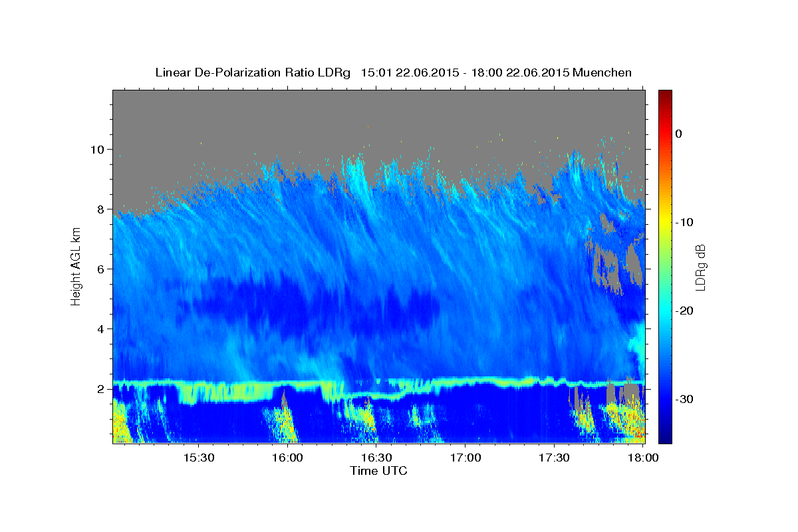Click the plot title 'Linear De-Polarization Ratio LDRg'
The width and height of the screenshot is (798, 532).
click(253, 72)
